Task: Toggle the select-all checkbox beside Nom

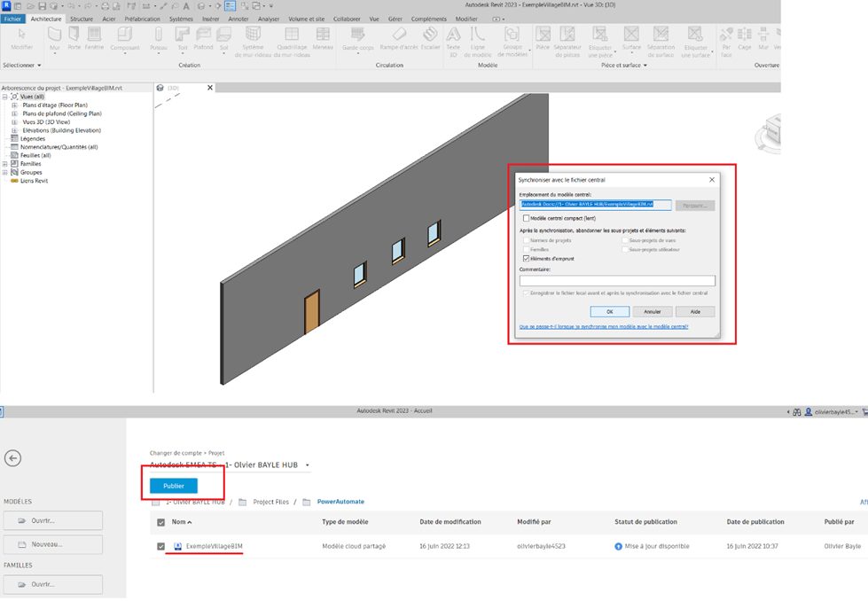Action: (x=160, y=522)
